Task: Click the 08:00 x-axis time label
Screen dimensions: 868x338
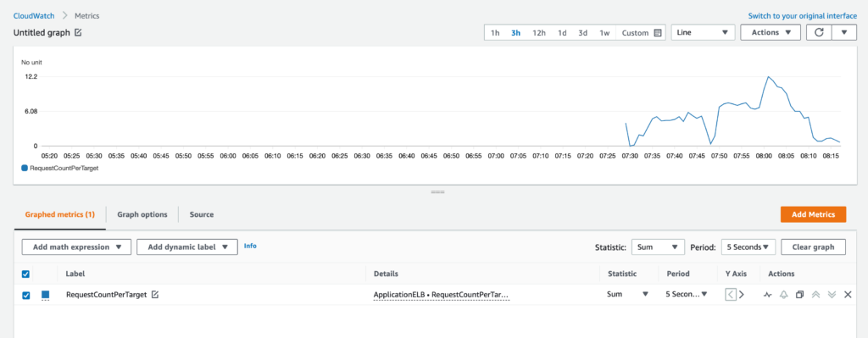Action: pos(764,157)
